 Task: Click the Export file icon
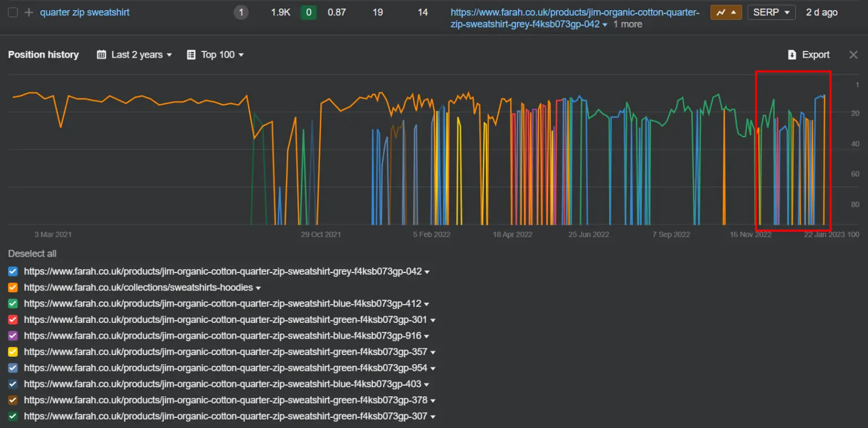(x=792, y=55)
